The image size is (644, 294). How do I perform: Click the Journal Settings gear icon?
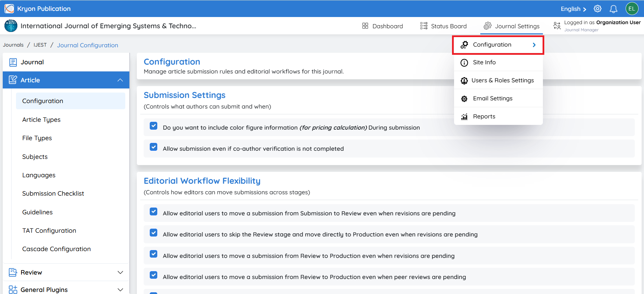click(x=487, y=26)
